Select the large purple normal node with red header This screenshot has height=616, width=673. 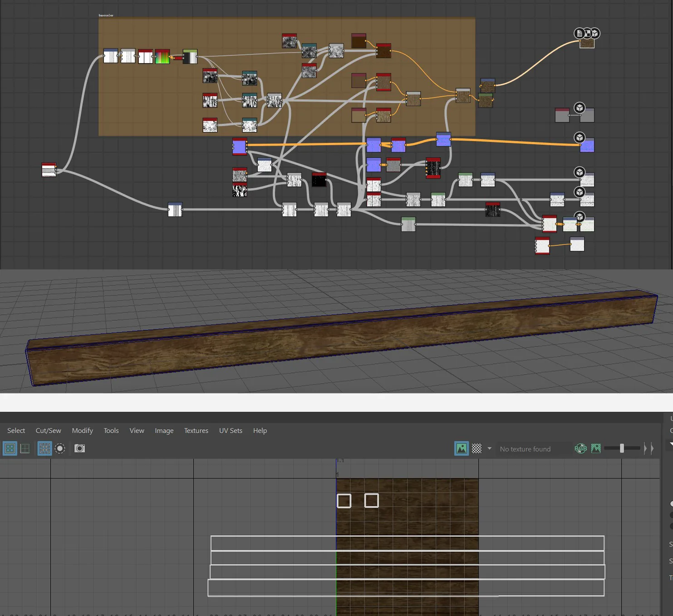pyautogui.click(x=240, y=147)
